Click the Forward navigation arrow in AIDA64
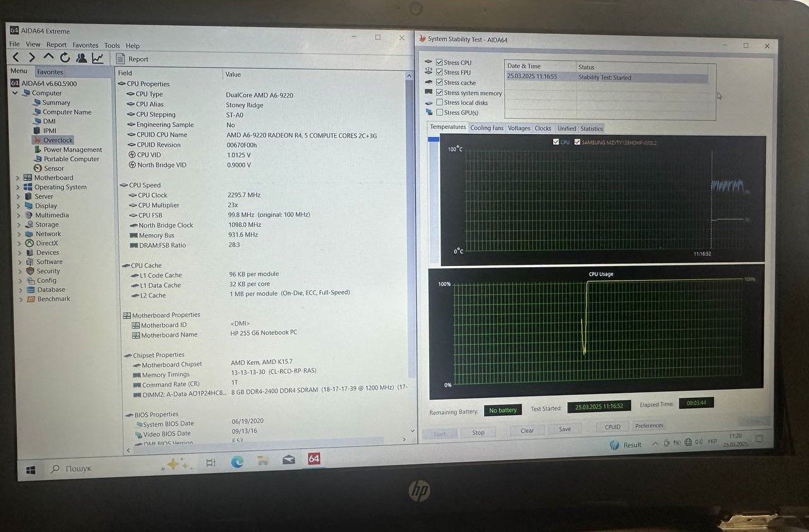 point(32,58)
